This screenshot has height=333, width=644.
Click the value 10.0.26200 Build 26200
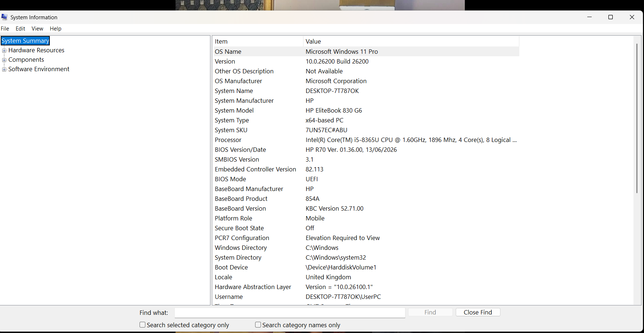click(x=337, y=61)
